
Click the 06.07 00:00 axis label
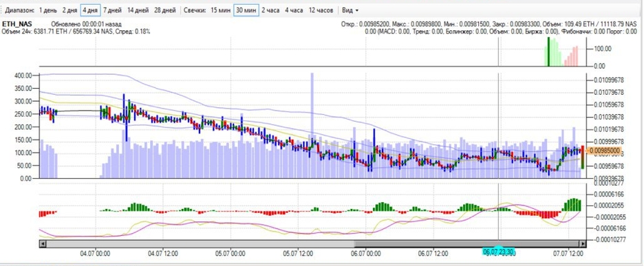[x=365, y=254]
